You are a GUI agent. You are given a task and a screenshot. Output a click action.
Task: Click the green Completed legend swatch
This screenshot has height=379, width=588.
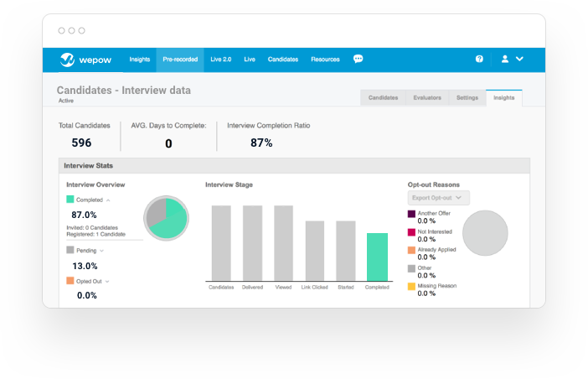tap(70, 200)
